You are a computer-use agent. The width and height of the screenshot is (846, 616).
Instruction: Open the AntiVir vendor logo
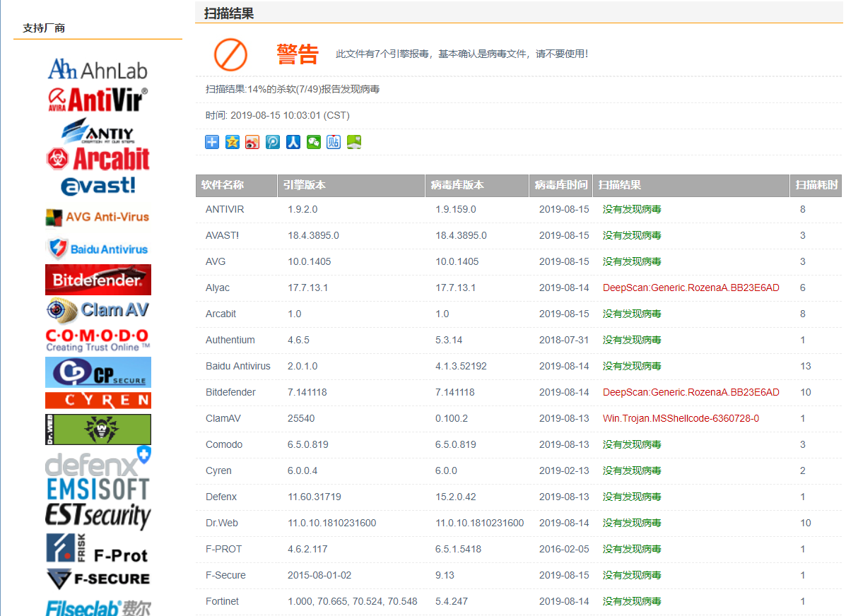pyautogui.click(x=98, y=100)
